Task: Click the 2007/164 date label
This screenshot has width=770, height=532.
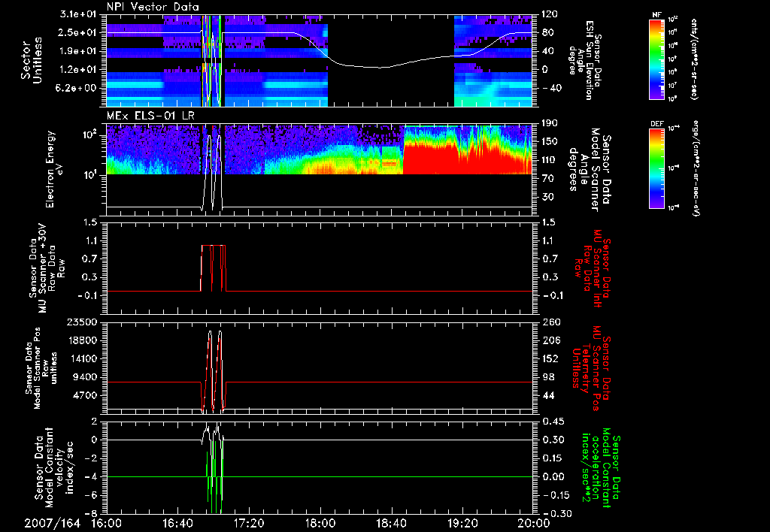Action: (52, 523)
